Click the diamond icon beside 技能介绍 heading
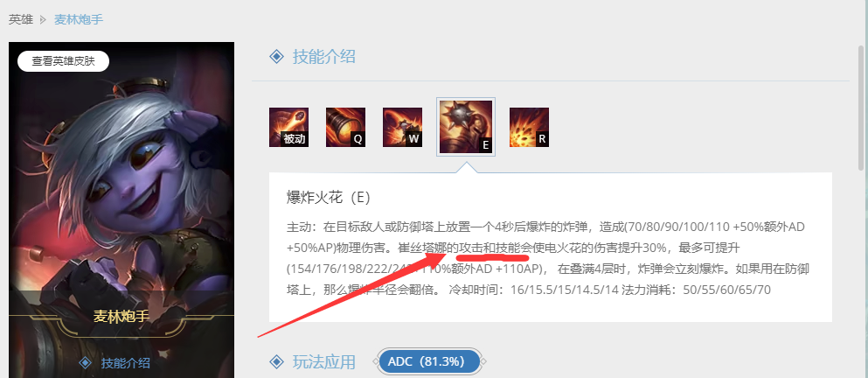The image size is (868, 378). click(x=276, y=57)
